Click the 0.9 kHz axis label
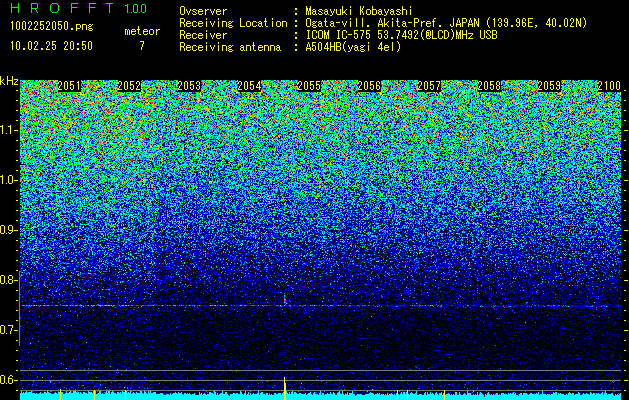 (x=8, y=230)
